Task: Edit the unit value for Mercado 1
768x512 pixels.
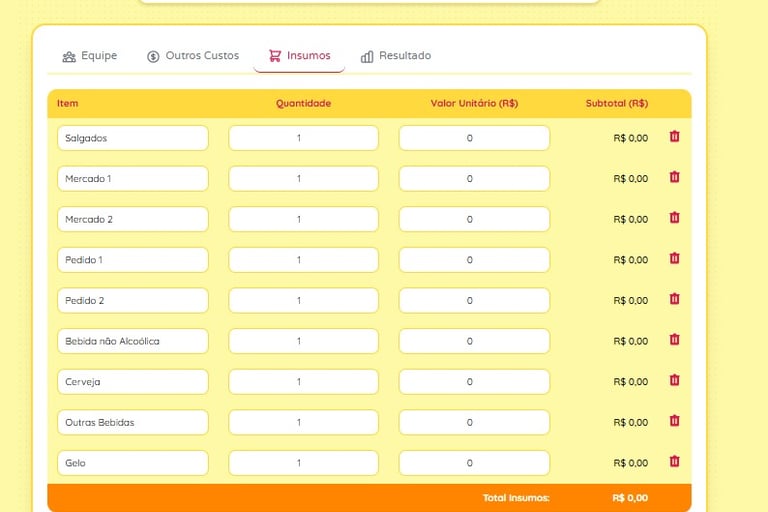Action: (474, 179)
